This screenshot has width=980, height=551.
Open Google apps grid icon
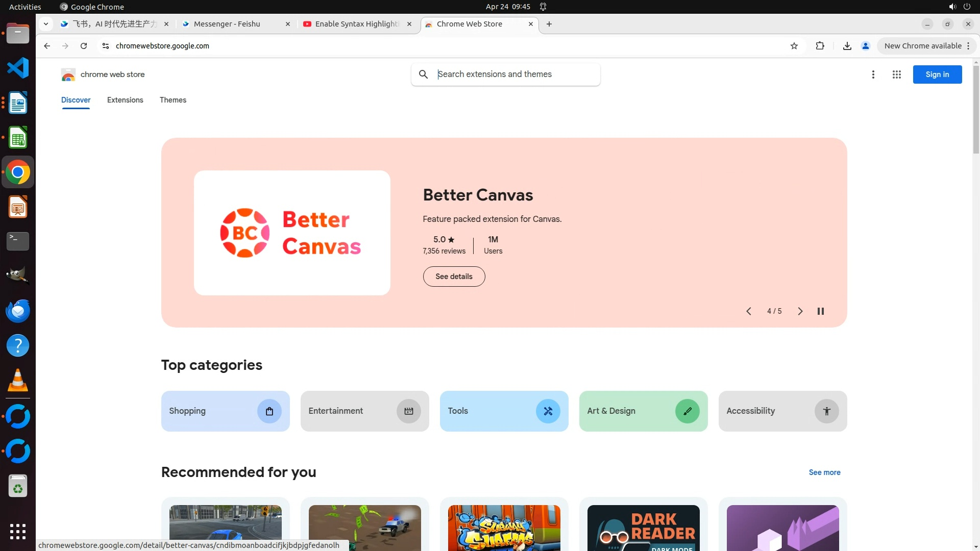coord(896,74)
